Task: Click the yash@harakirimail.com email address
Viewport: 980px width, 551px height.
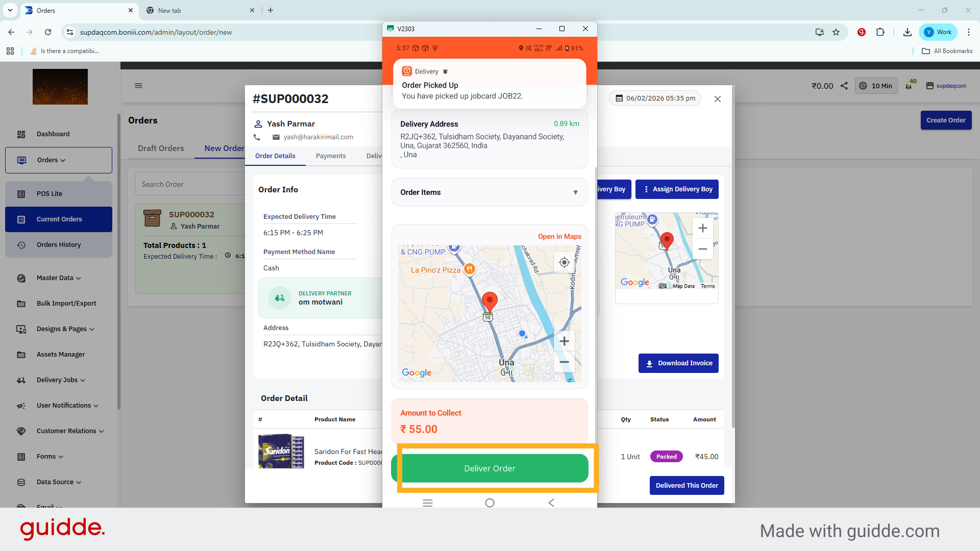Action: (x=318, y=137)
